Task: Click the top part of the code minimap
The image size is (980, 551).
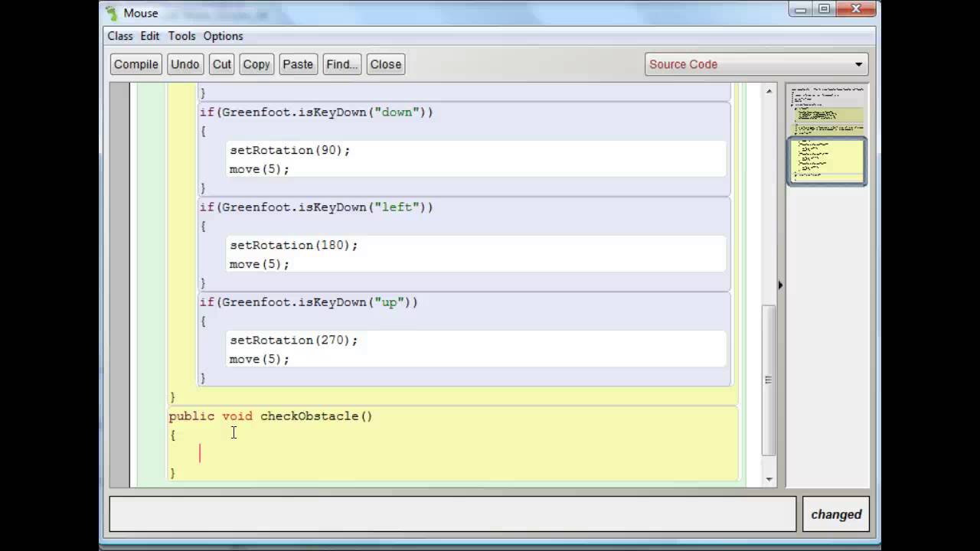Action: [827, 109]
